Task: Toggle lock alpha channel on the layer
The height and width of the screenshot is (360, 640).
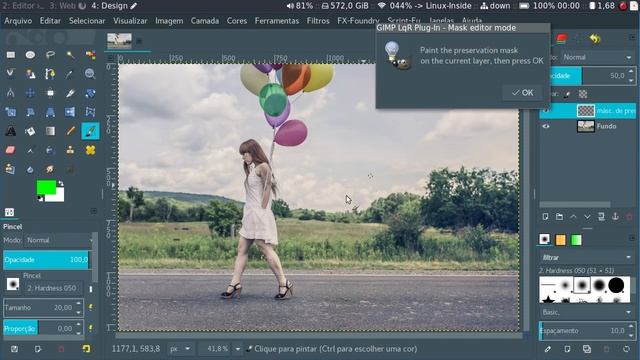Action: (x=583, y=94)
